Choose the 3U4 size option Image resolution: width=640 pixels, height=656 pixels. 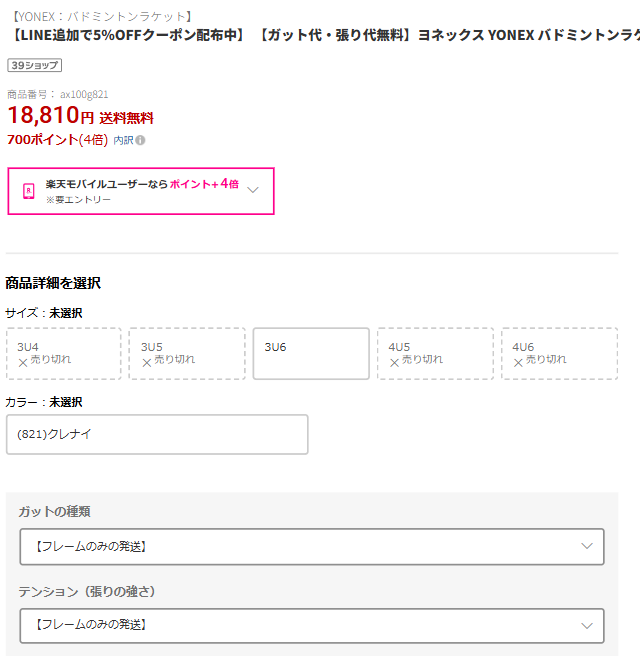click(63, 353)
